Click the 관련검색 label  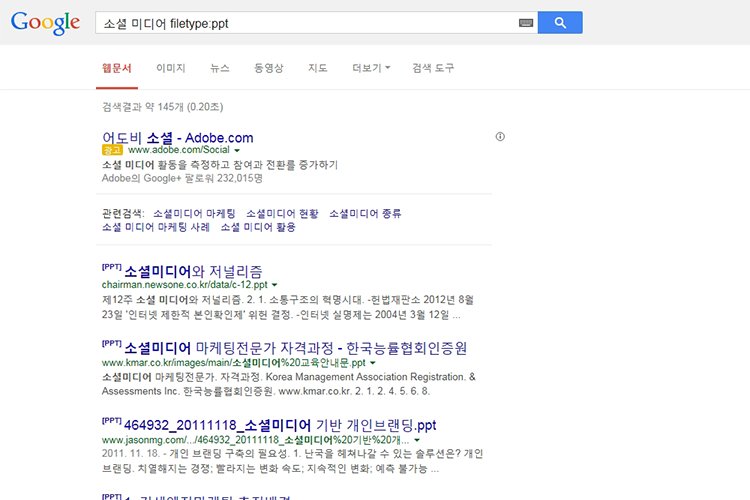pos(123,213)
